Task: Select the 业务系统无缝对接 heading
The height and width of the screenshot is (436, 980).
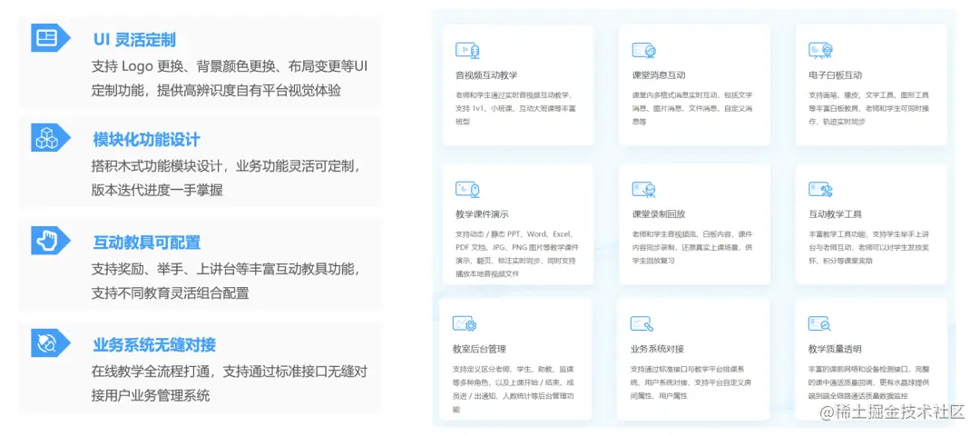Action: (x=154, y=344)
